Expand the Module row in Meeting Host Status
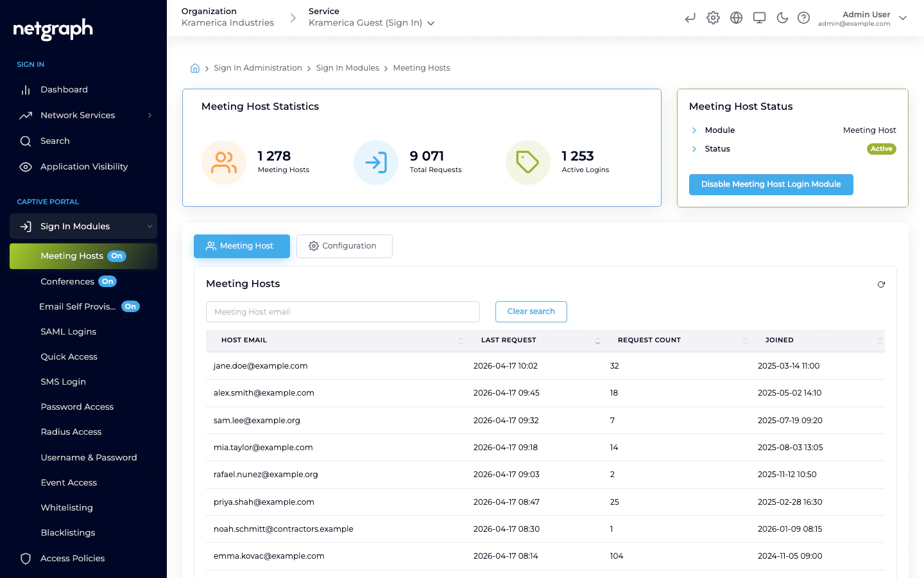 point(694,130)
